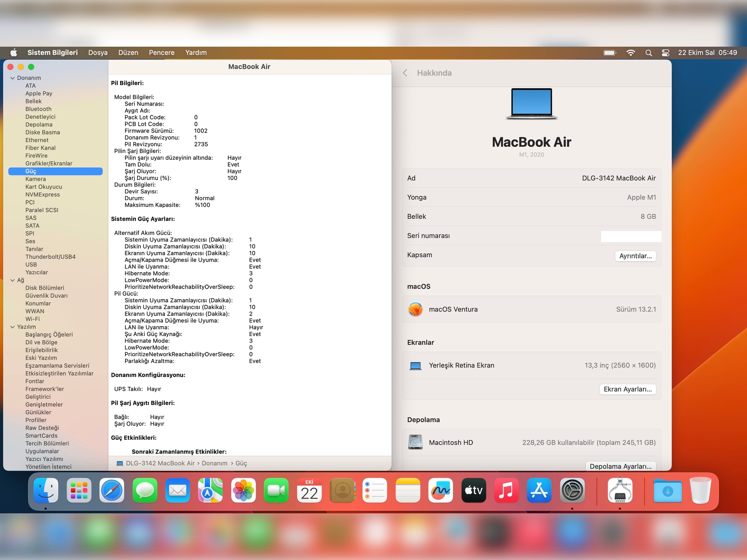Open System Settings gear in Dock

pos(572,490)
